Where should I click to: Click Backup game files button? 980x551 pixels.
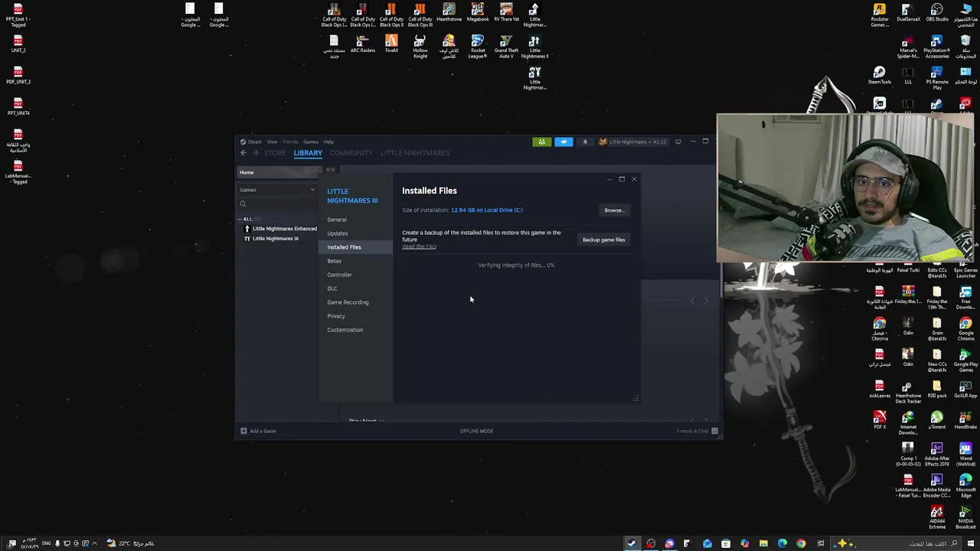coord(603,240)
